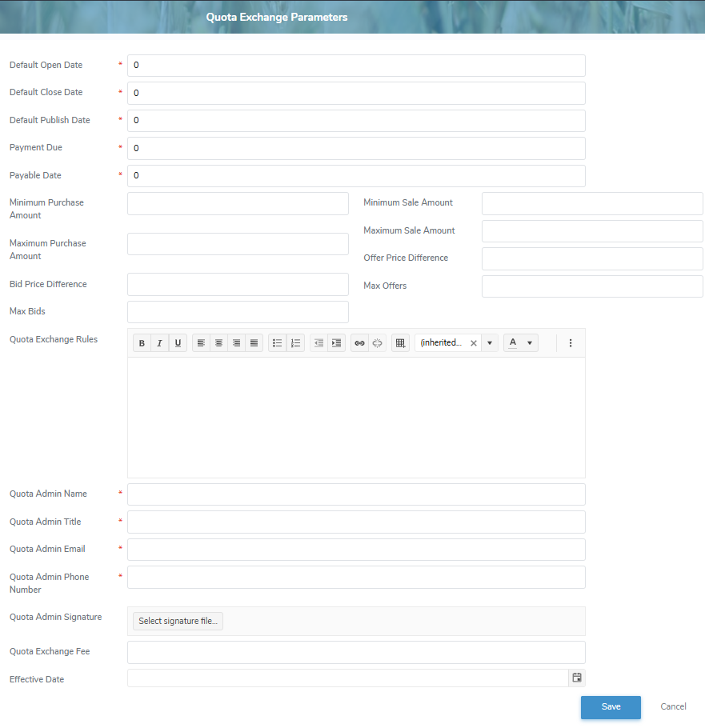This screenshot has width=705, height=728.
Task: Insert a hyperlink using the link icon
Action: tap(359, 342)
